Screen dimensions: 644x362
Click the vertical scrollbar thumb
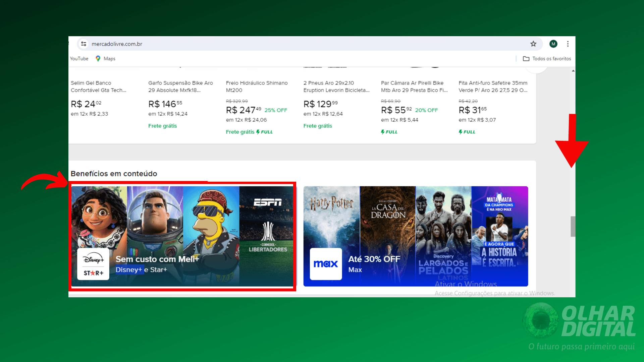point(573,227)
